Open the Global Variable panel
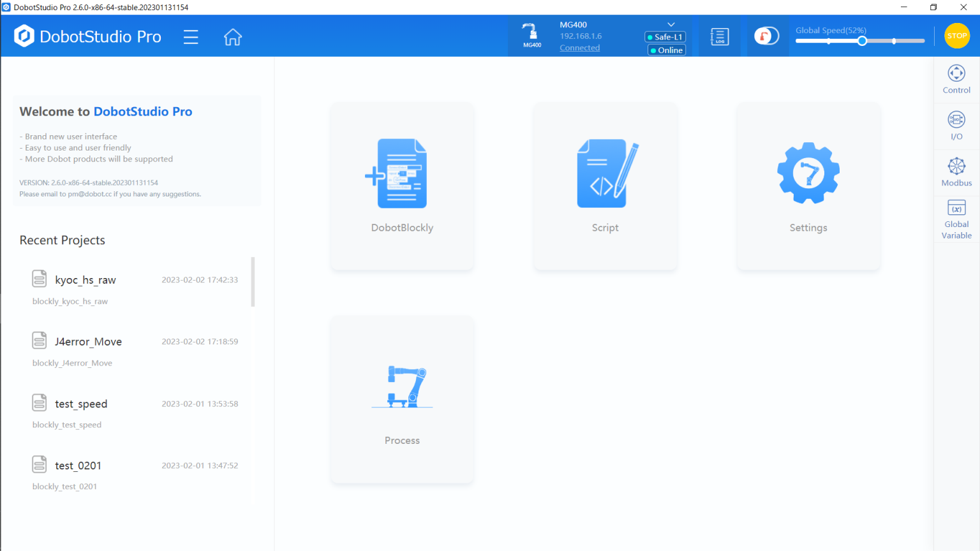This screenshot has height=551, width=980. (x=956, y=219)
